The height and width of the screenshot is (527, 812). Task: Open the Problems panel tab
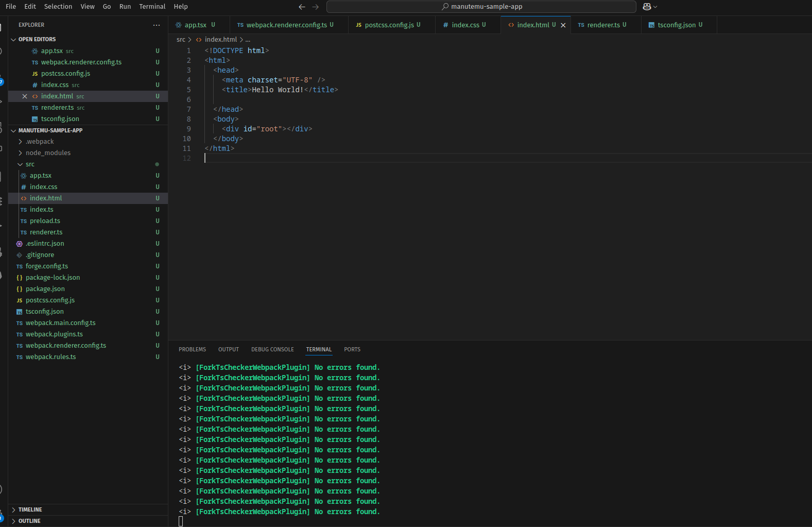(192, 349)
